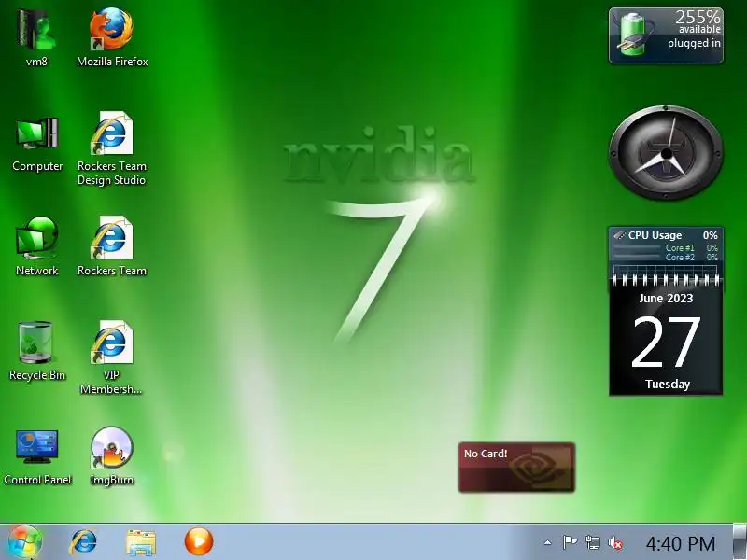Start Windows Media Player from the taskbar

(199, 541)
